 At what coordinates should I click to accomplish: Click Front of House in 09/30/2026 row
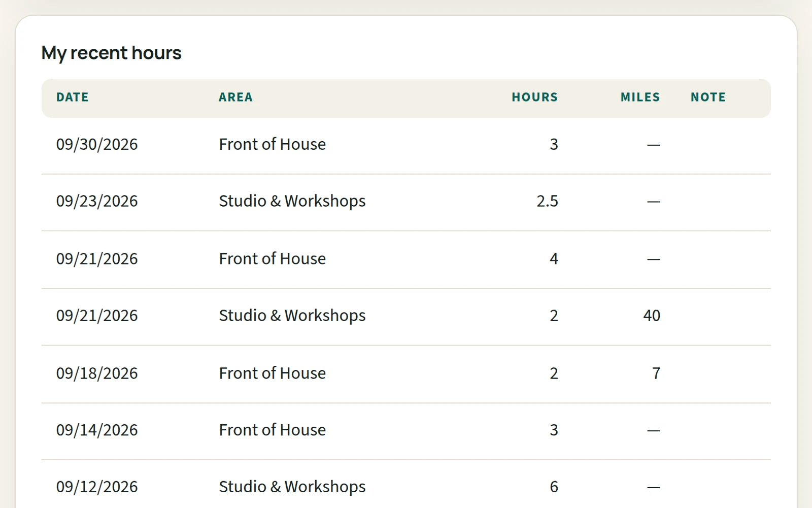click(272, 144)
